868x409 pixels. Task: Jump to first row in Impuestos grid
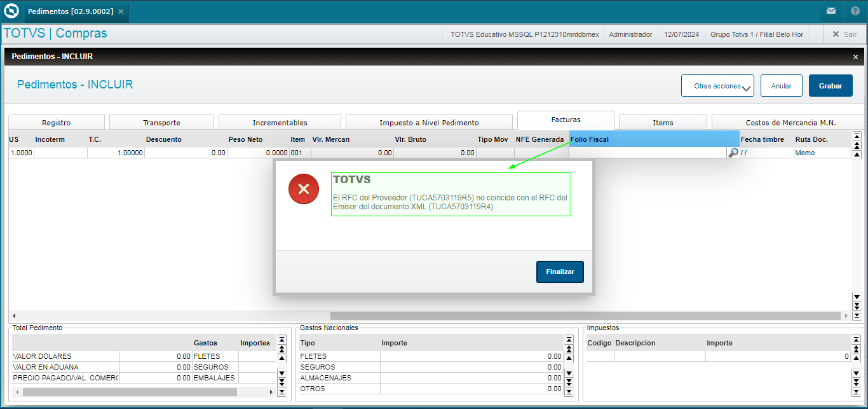pos(856,339)
